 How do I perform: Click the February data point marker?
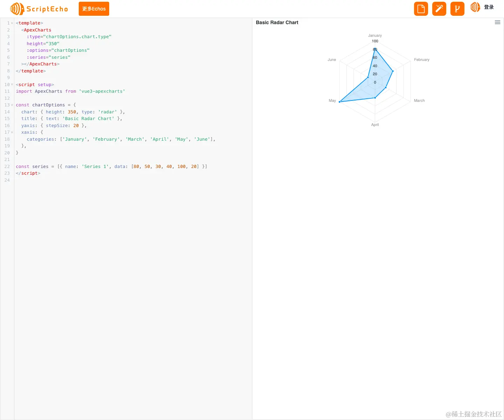coord(393,71)
